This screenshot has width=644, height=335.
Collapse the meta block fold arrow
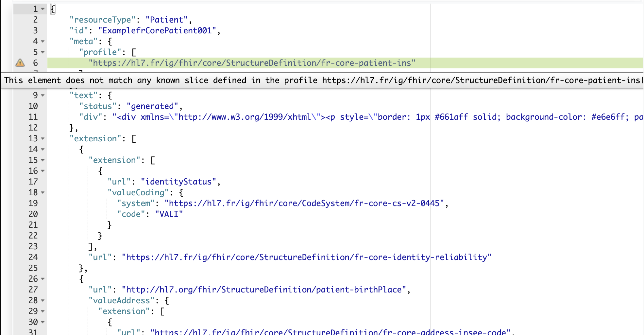tap(43, 42)
